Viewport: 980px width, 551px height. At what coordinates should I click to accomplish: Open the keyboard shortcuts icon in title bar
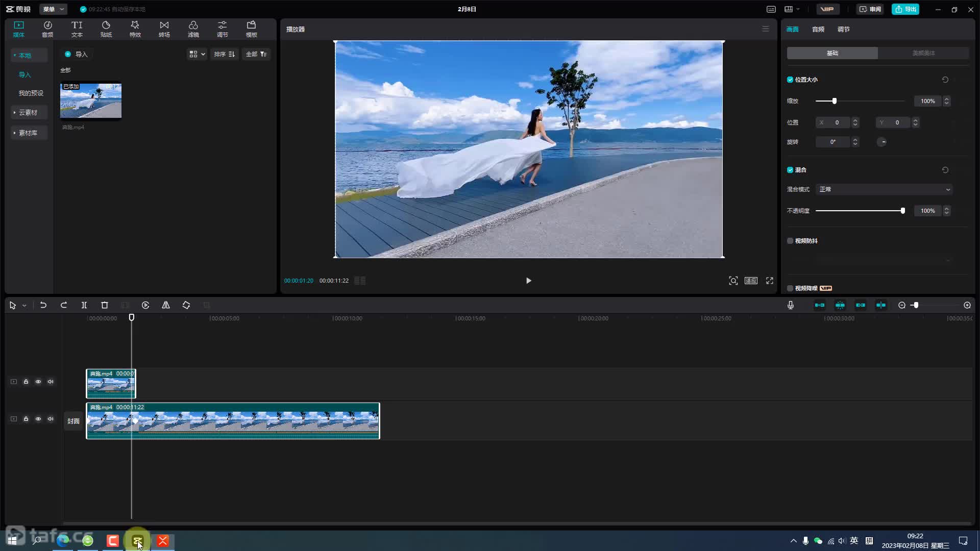[771, 9]
